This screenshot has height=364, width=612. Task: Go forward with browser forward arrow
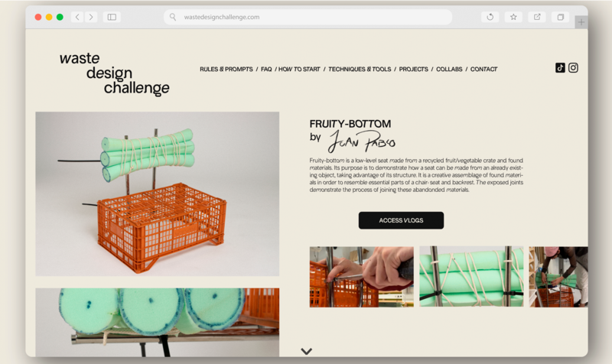91,17
